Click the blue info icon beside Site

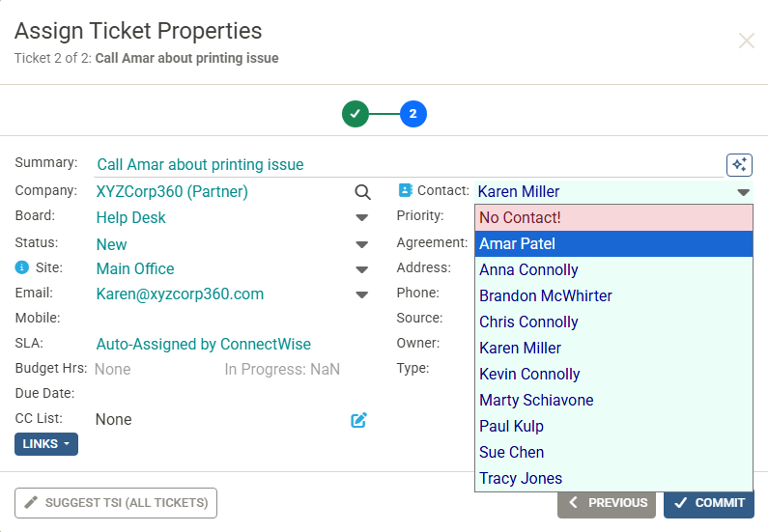tap(21, 267)
